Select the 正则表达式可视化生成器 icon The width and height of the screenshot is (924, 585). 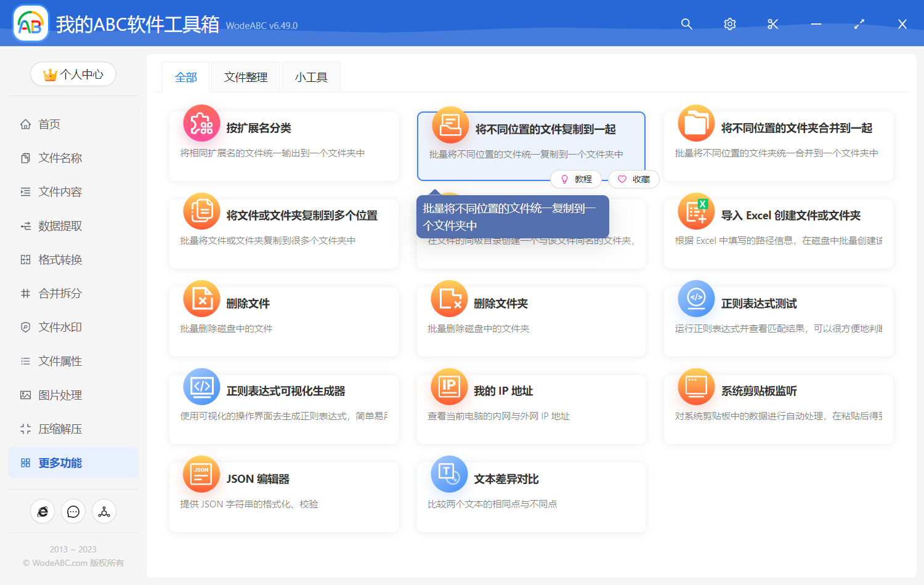[201, 387]
